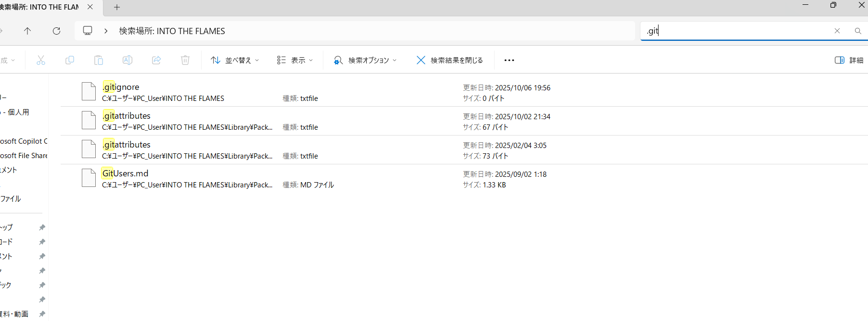The height and width of the screenshot is (321, 868).
Task: Click the magnifier search icon
Action: pyautogui.click(x=858, y=31)
